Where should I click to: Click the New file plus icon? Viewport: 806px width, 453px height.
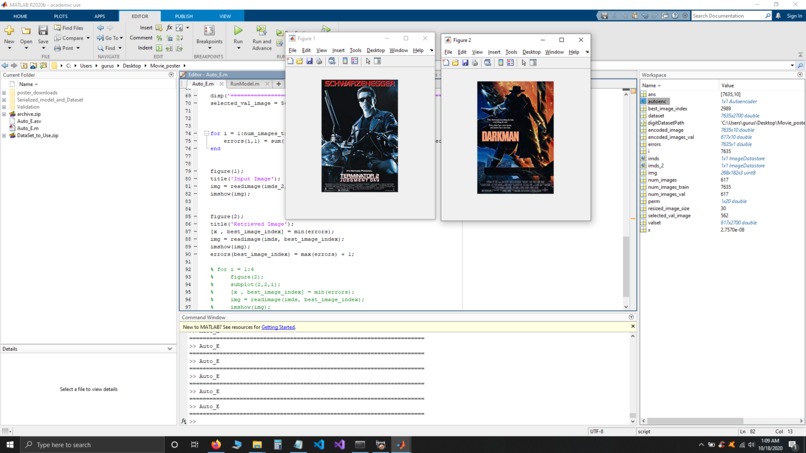click(9, 31)
